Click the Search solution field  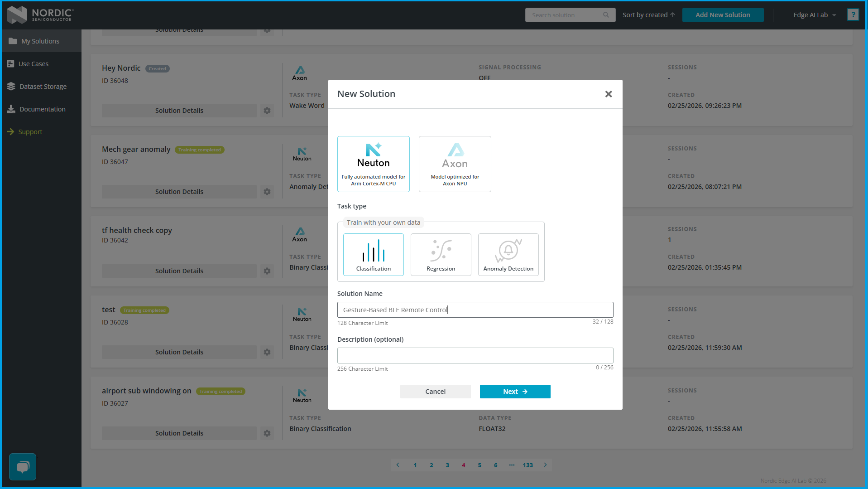point(570,15)
